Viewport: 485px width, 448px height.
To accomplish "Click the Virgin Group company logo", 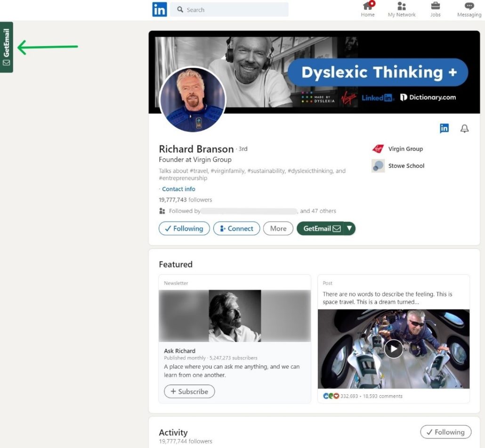I will [378, 149].
